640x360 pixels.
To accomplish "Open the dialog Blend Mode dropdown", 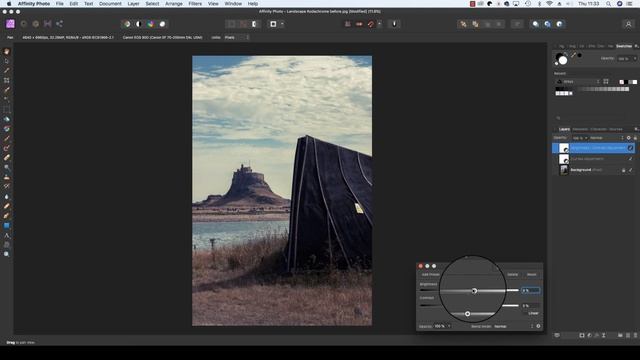I will [x=513, y=326].
